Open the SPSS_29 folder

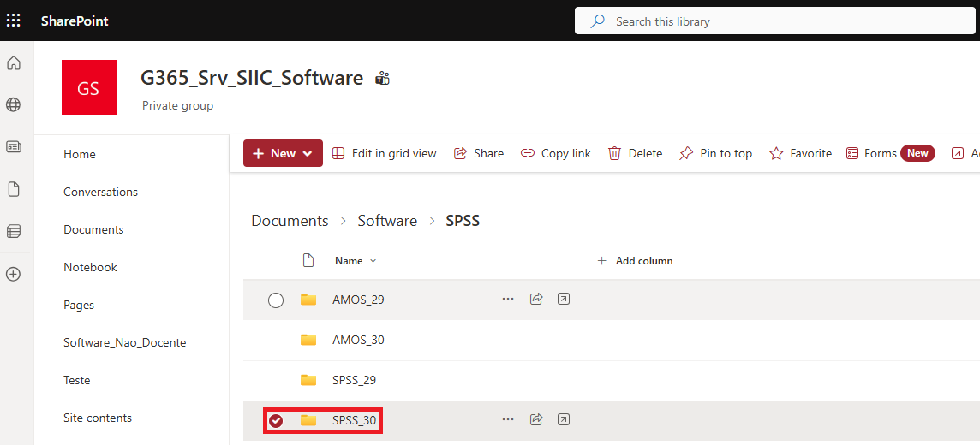point(354,380)
